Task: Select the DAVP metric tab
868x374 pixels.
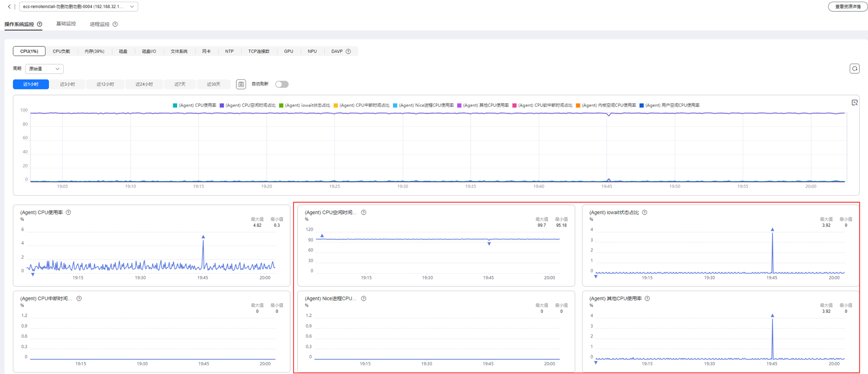Action: [x=337, y=51]
